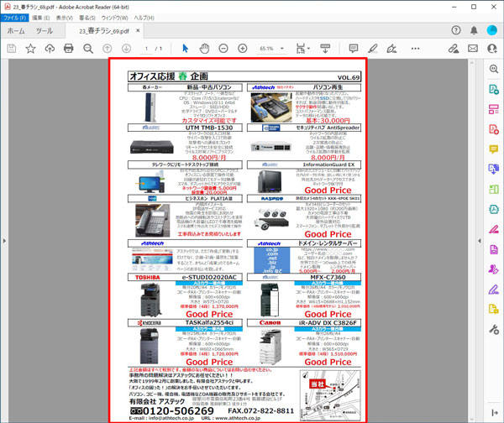504x423 pixels.
Task: Click the Print file icon
Action: (68, 49)
